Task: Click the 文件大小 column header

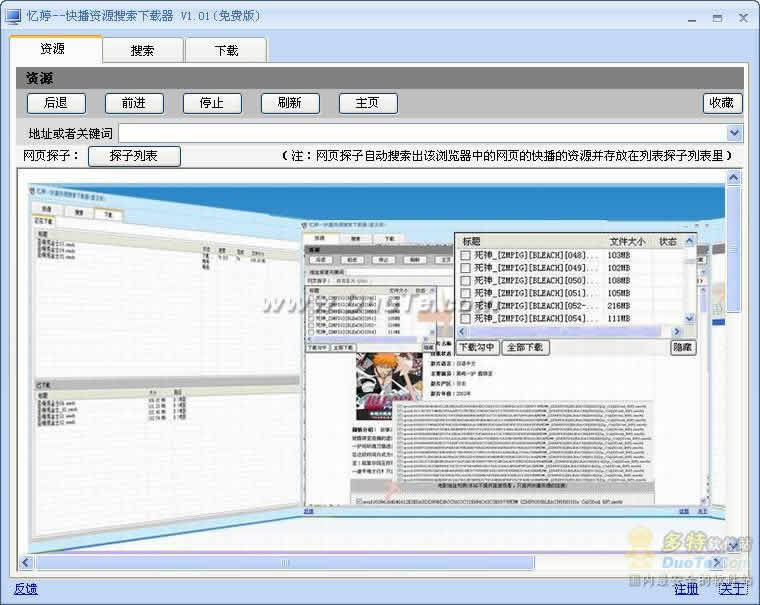Action: pyautogui.click(x=627, y=241)
